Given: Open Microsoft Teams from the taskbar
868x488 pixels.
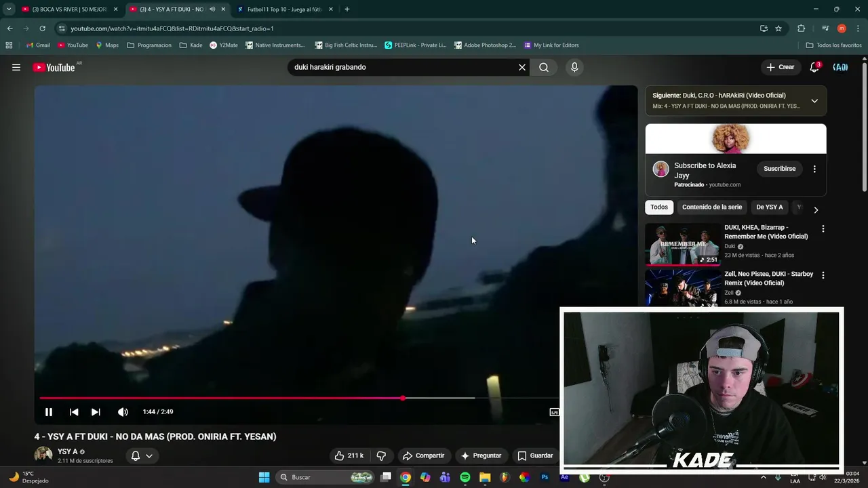Looking at the screenshot, I should 445,477.
